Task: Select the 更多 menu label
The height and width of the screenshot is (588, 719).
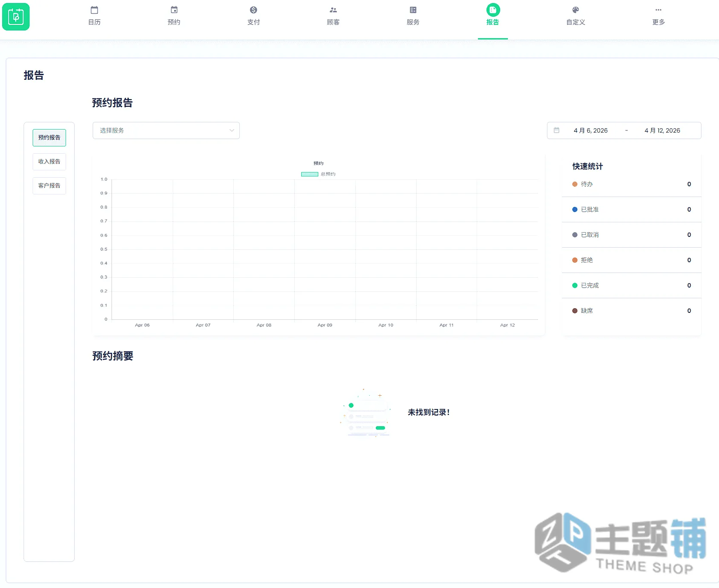Action: tap(659, 22)
